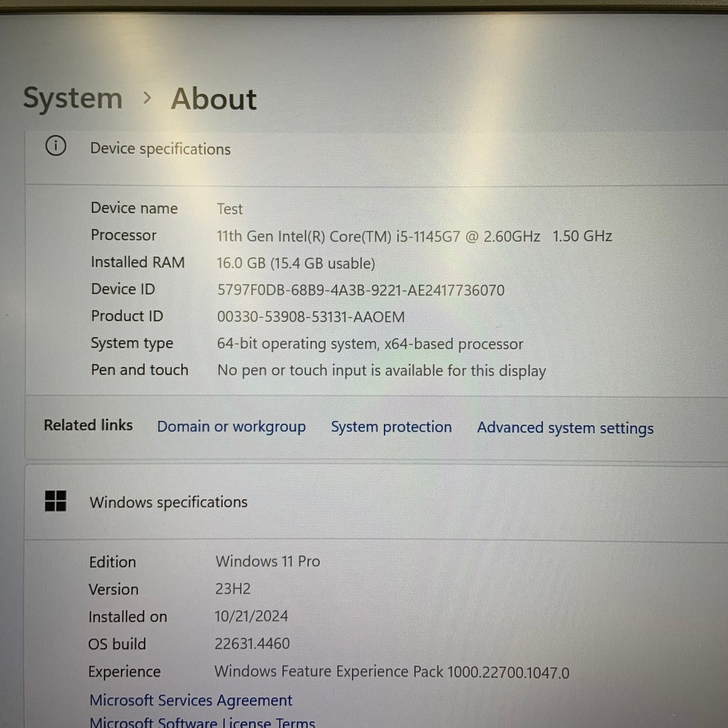
Task: Click the Pen and touch label
Action: pos(140,370)
